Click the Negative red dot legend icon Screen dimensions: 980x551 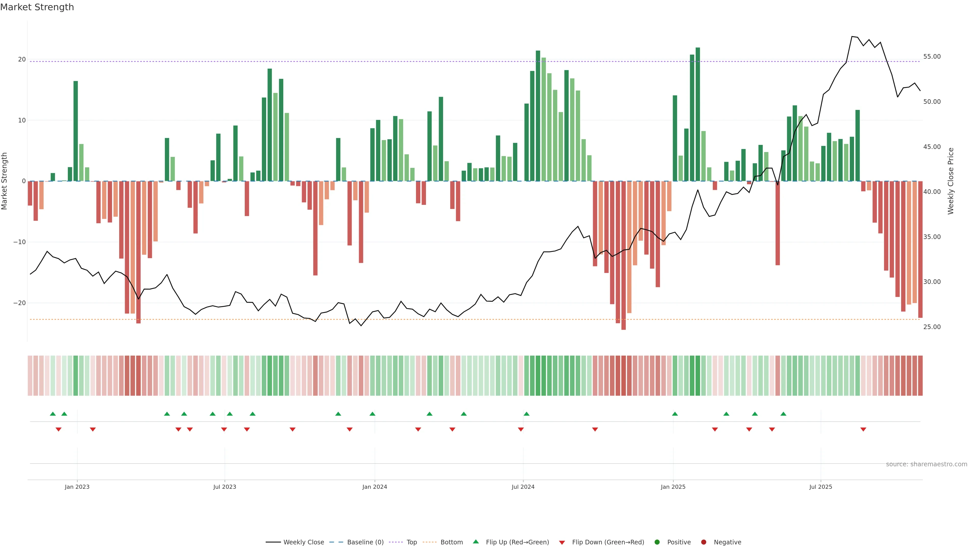click(x=703, y=542)
